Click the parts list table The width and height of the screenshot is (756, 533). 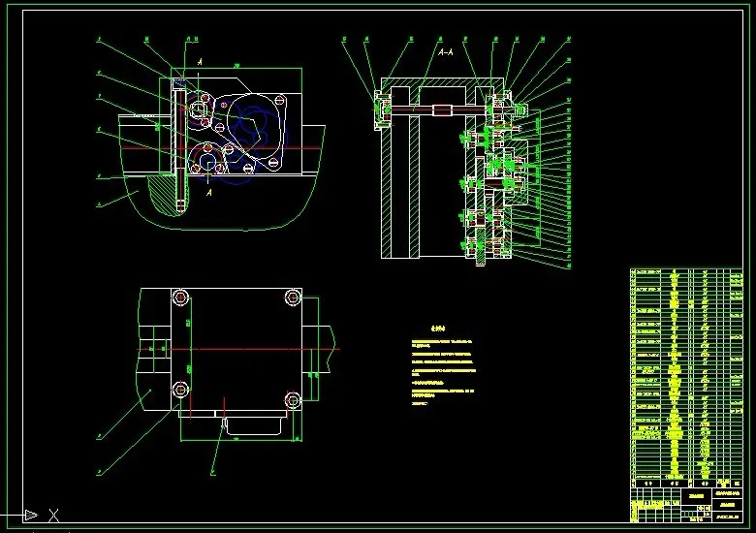pos(686,378)
